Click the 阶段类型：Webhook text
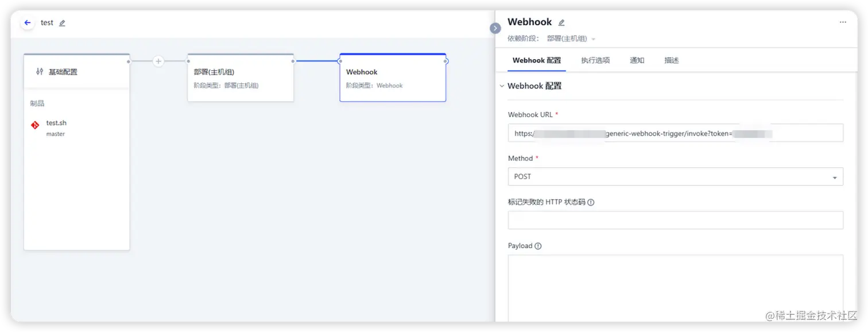The width and height of the screenshot is (868, 332). click(374, 86)
